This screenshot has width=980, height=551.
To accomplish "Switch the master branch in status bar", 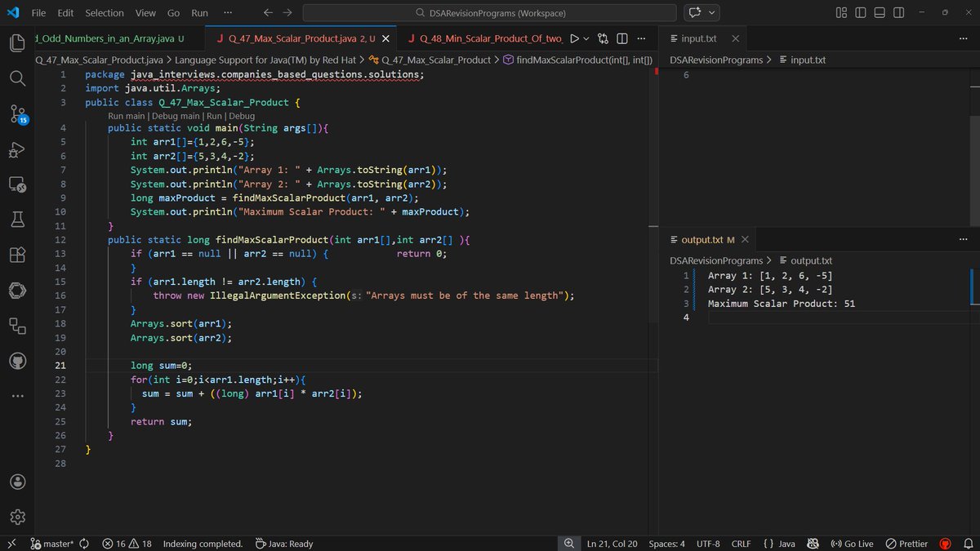I will point(51,544).
